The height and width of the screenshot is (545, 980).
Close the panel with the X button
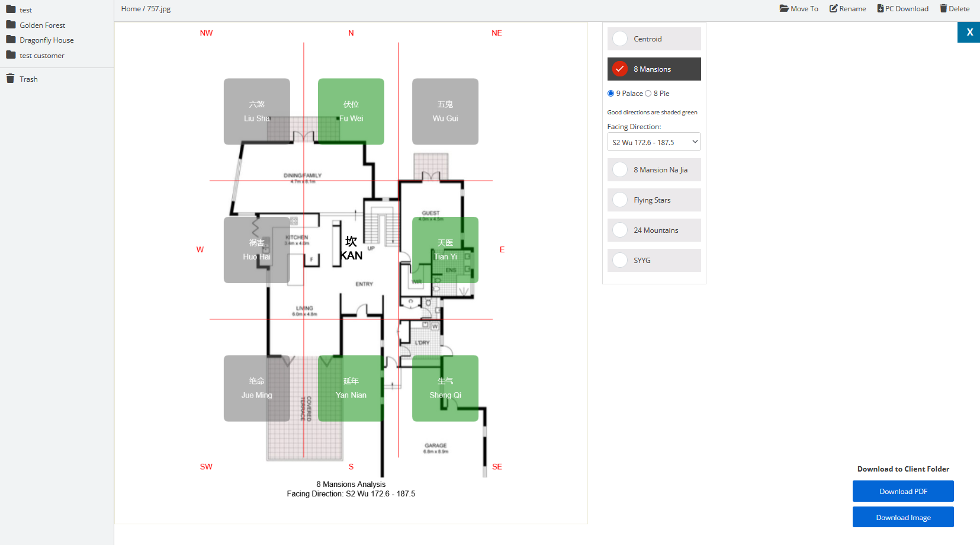click(969, 33)
